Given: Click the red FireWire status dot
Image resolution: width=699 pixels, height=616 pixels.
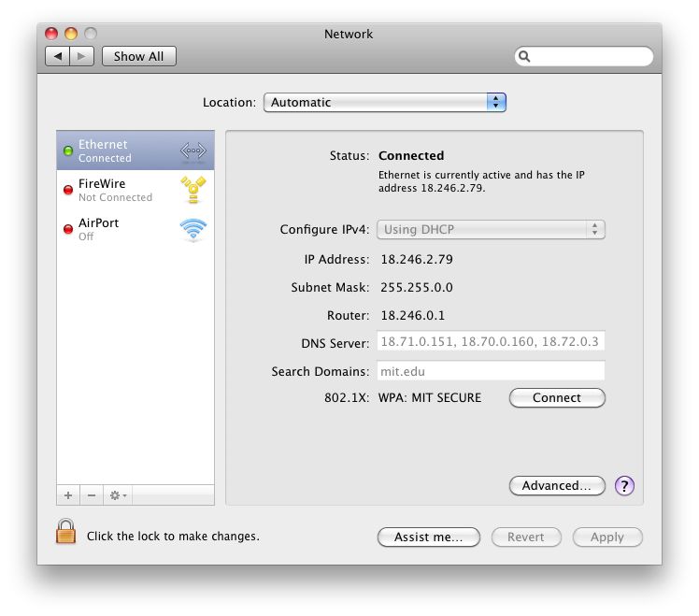Looking at the screenshot, I should 68,190.
